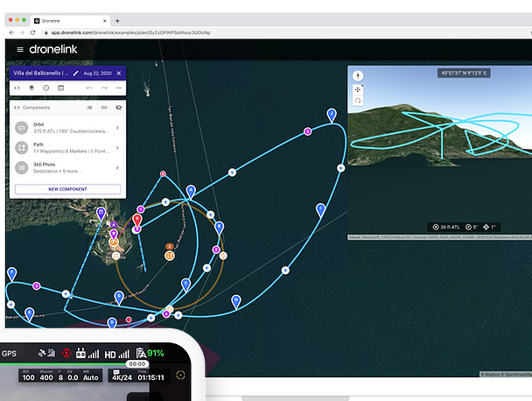This screenshot has width=532, height=401.
Task: Click the 1° gimbal readout in preview
Action: click(489, 227)
